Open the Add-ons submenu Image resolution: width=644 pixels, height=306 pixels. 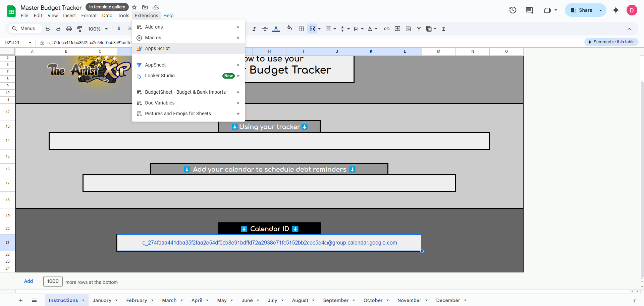pyautogui.click(x=189, y=27)
